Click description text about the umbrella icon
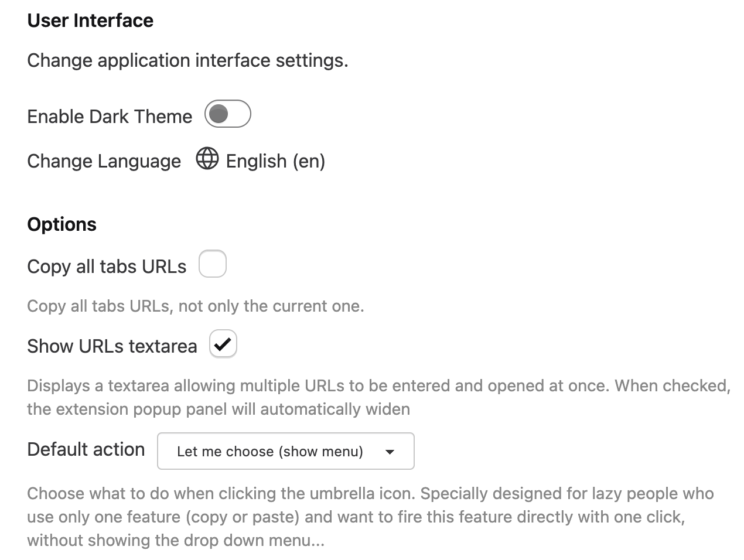744x560 pixels. tap(370, 517)
